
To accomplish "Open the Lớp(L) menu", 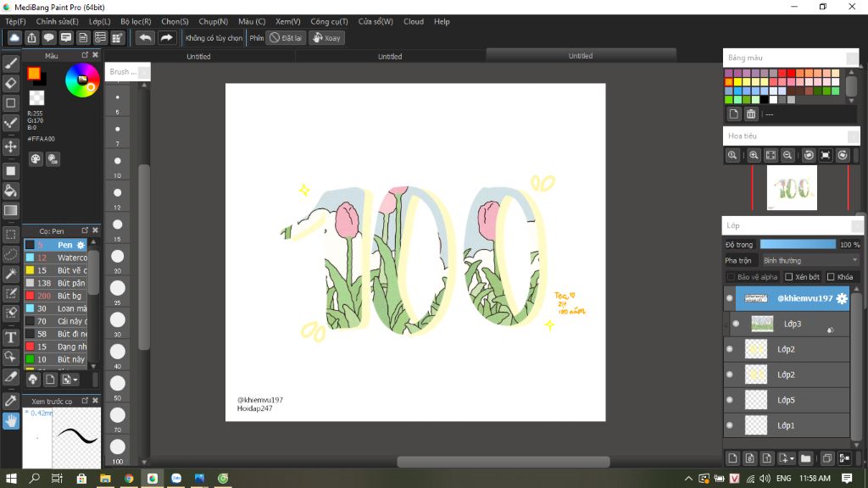I will 100,21.
